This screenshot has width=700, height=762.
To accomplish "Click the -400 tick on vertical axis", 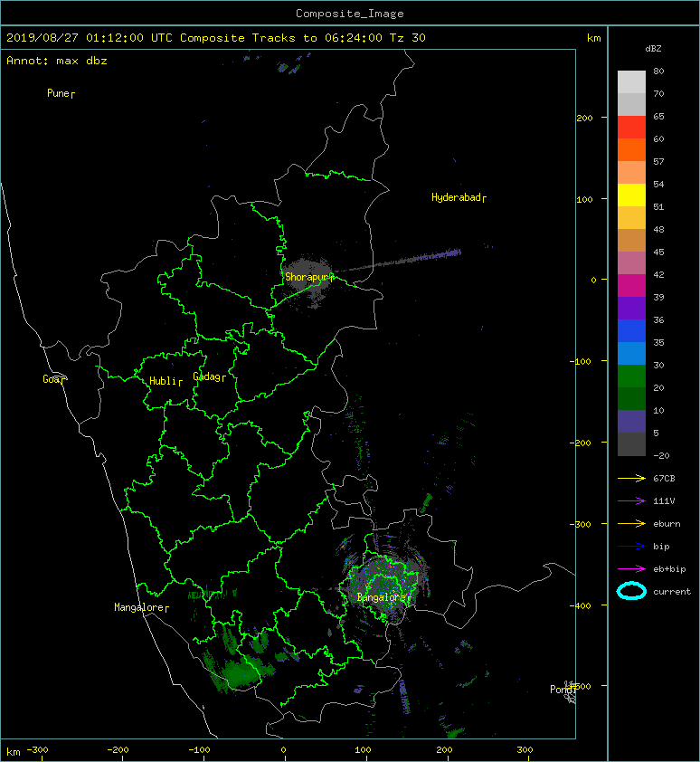I will tap(580, 605).
